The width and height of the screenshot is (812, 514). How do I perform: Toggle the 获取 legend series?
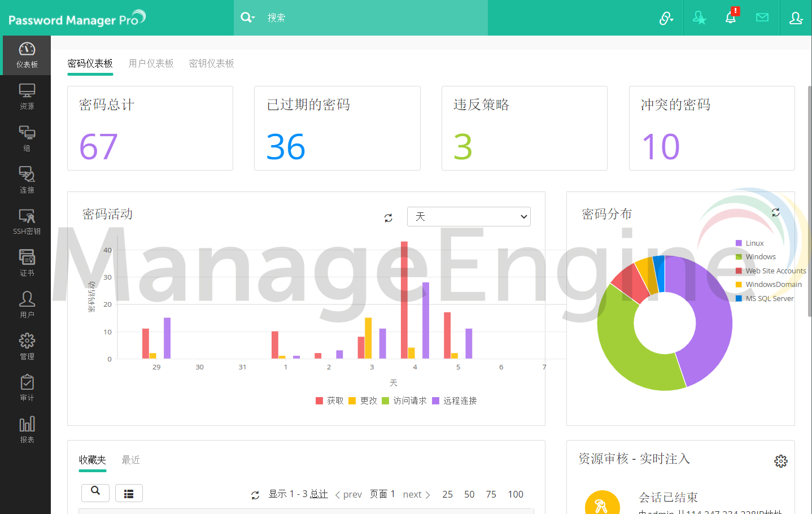tap(330, 400)
